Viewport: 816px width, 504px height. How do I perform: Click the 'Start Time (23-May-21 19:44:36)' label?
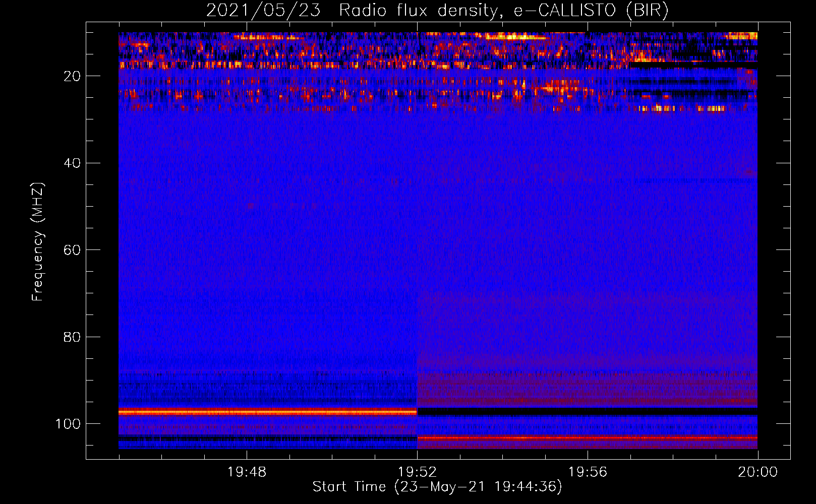coord(437,487)
